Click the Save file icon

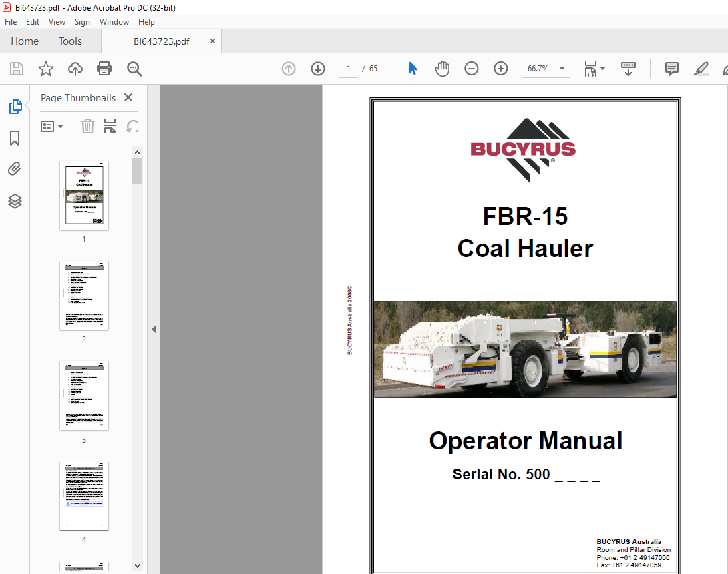tap(17, 69)
